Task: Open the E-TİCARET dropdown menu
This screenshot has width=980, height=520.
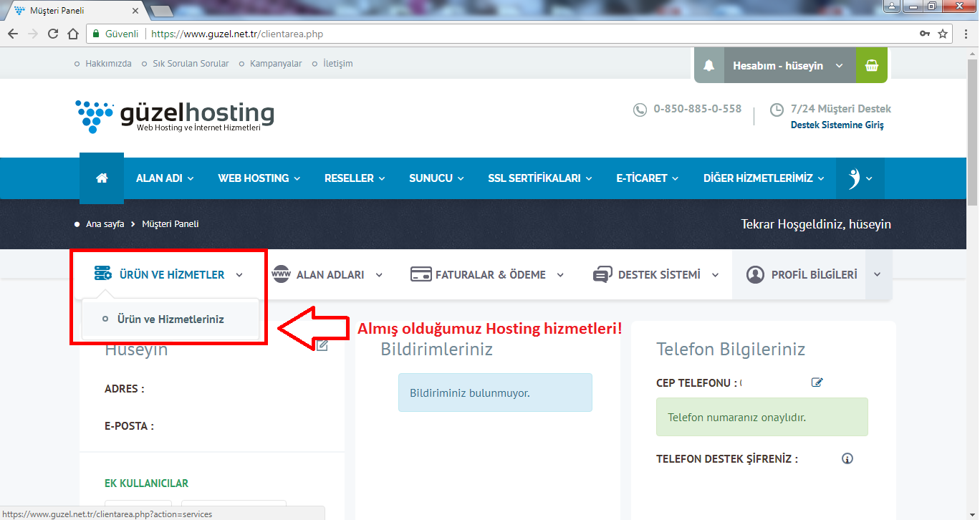Action: [648, 178]
